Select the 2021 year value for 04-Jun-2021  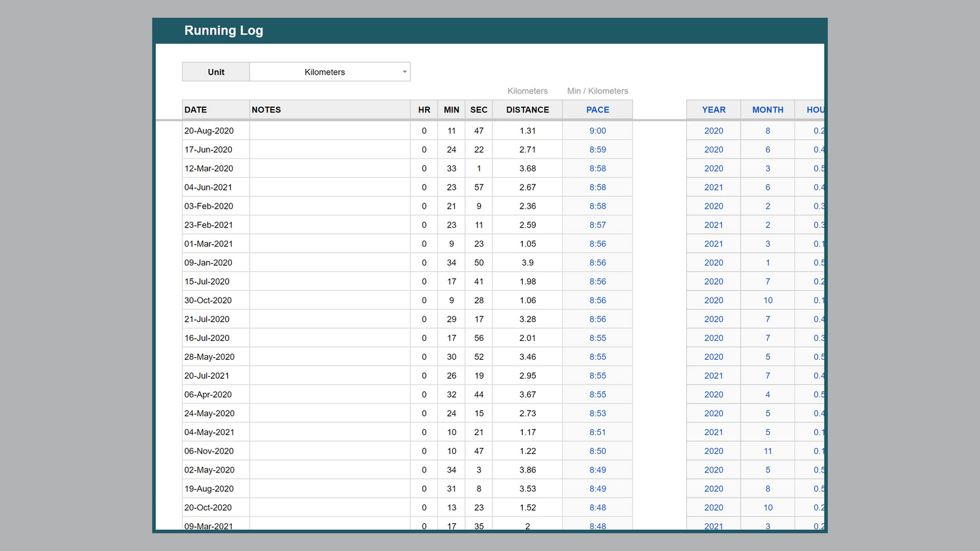click(713, 187)
